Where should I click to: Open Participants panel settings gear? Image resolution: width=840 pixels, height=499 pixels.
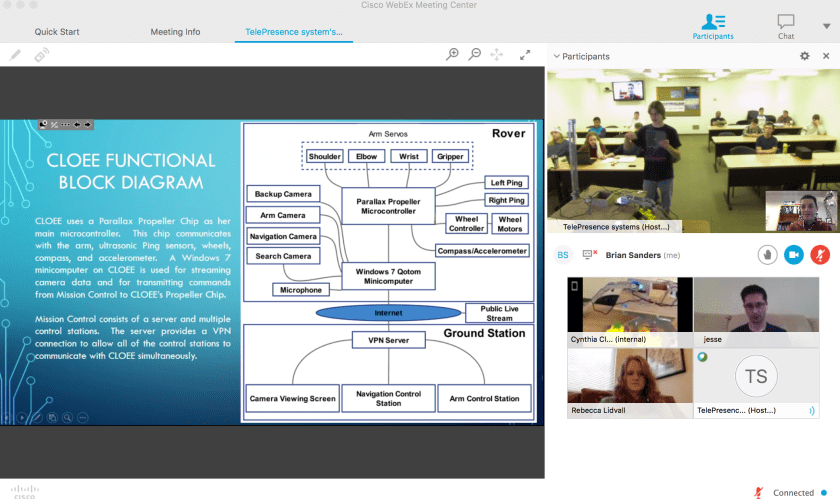coord(804,56)
